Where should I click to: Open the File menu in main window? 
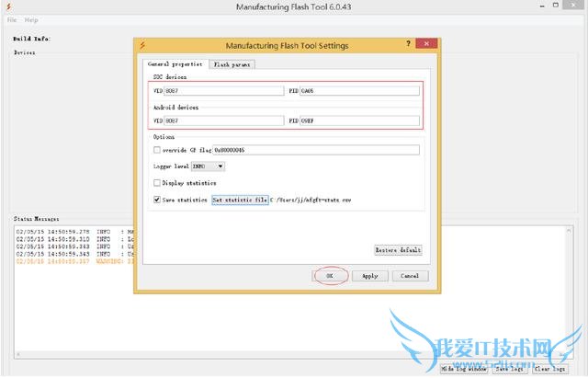pos(12,20)
